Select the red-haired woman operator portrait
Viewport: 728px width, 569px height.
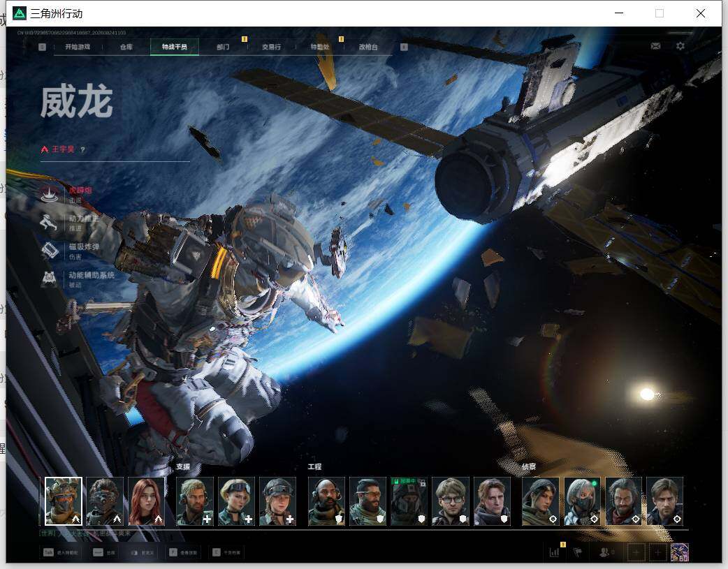(x=147, y=501)
